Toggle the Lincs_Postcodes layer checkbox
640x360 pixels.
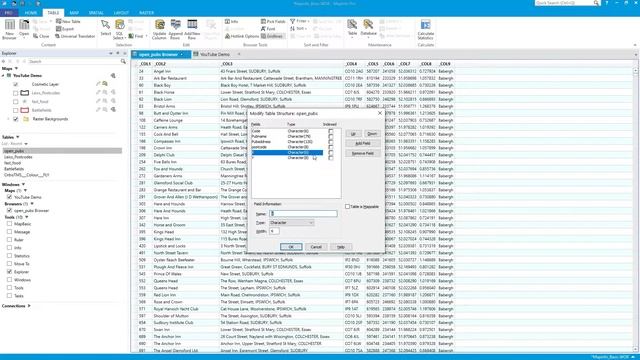[x=16, y=93]
